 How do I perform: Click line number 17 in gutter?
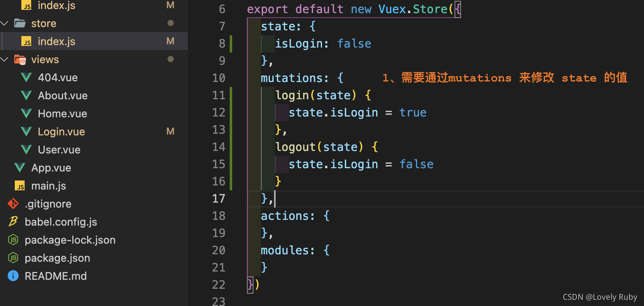pos(219,199)
